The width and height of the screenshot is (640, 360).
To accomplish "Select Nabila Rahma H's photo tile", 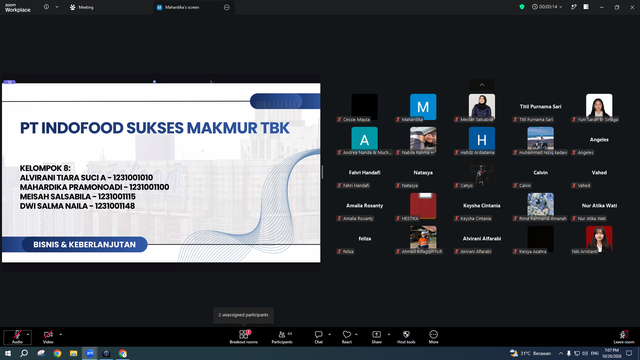I will point(423,140).
